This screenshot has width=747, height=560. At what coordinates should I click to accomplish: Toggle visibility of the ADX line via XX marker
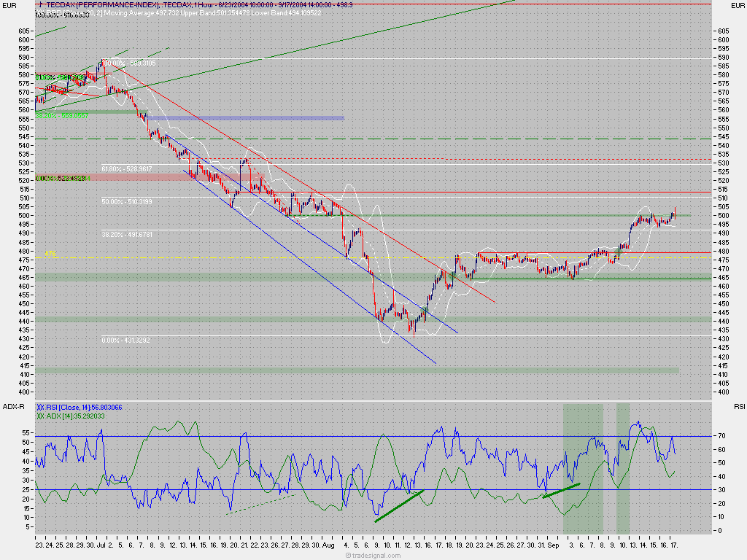pos(40,416)
